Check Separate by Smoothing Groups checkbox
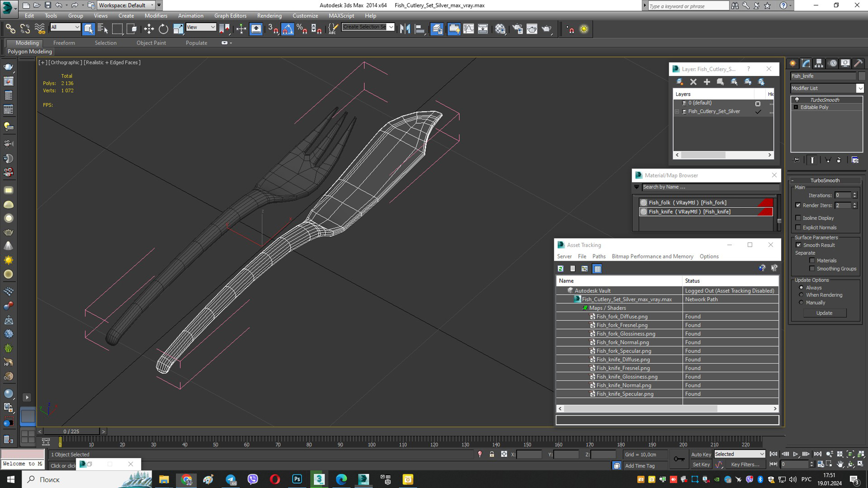 812,268
